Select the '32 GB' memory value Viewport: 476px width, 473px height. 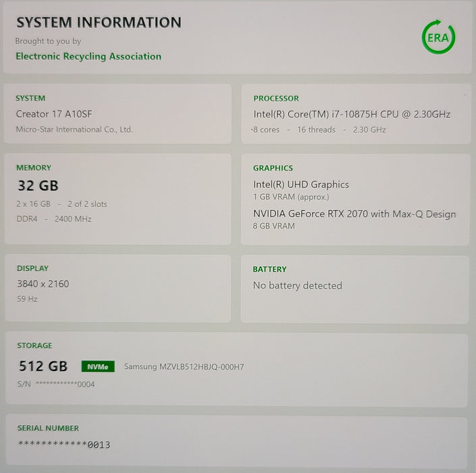(x=38, y=186)
